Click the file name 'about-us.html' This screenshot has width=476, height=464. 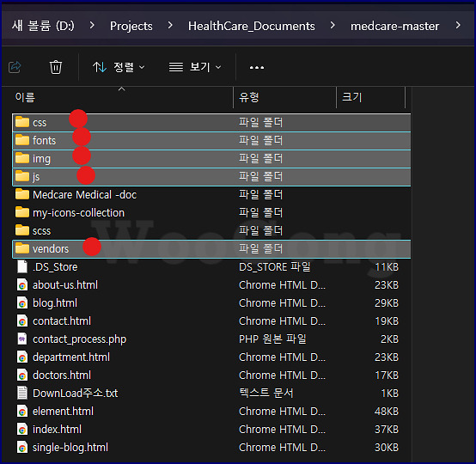tap(65, 284)
